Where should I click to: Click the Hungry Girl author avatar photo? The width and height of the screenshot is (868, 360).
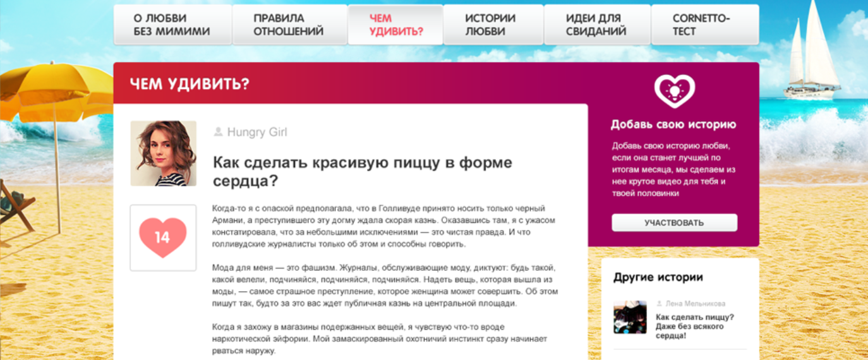point(163,153)
